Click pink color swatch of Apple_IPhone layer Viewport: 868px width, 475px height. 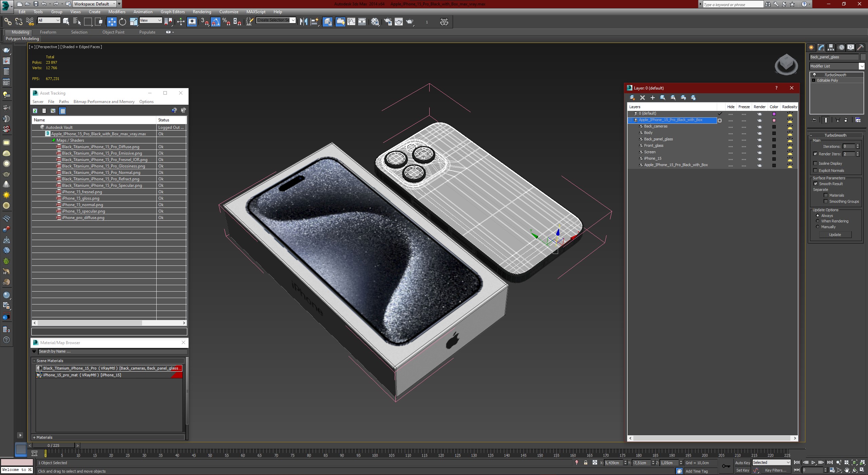774,120
